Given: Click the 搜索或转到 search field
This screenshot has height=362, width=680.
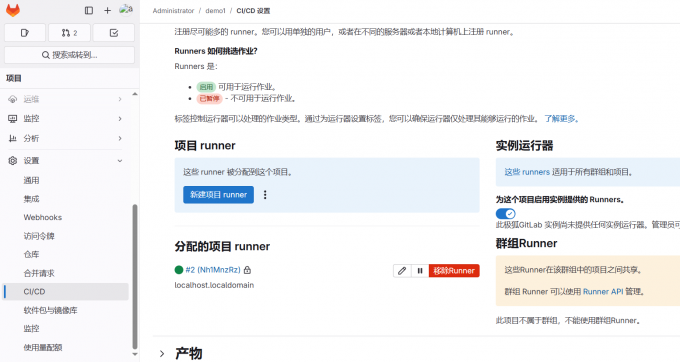Looking at the screenshot, I should tap(69, 55).
